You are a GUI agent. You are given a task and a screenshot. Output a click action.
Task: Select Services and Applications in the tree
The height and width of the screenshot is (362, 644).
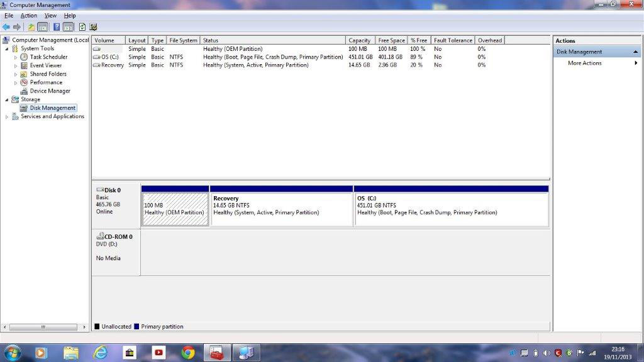pos(53,116)
